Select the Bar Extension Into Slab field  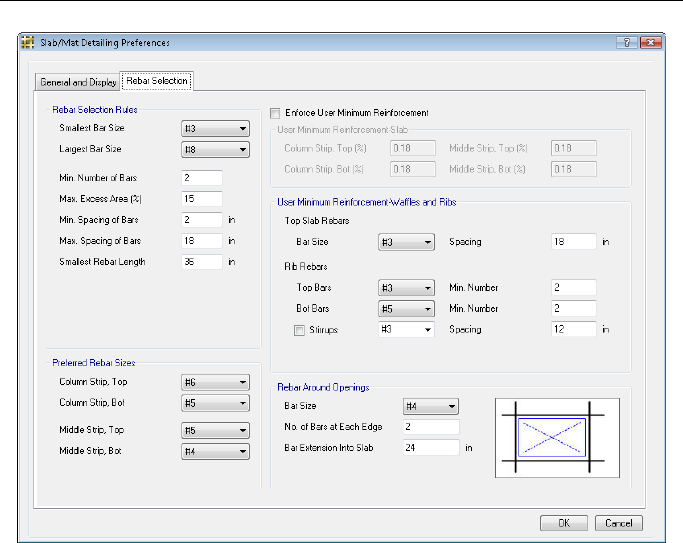point(430,448)
